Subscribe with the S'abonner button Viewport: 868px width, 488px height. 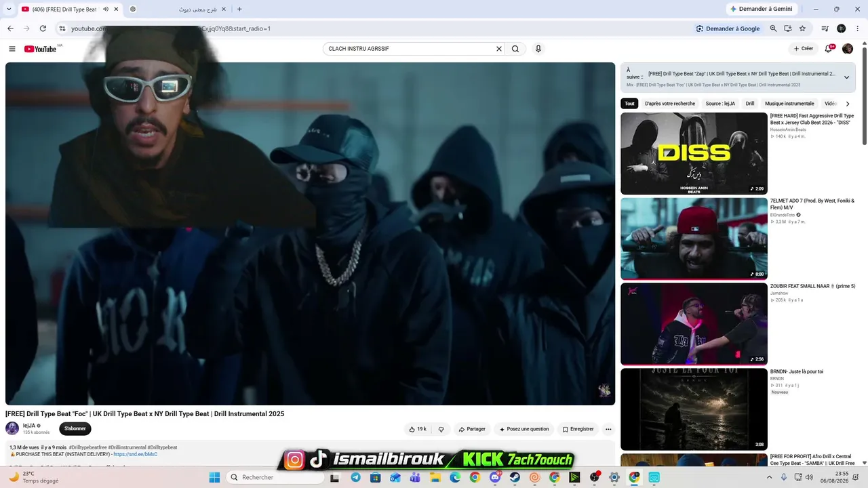point(75,428)
